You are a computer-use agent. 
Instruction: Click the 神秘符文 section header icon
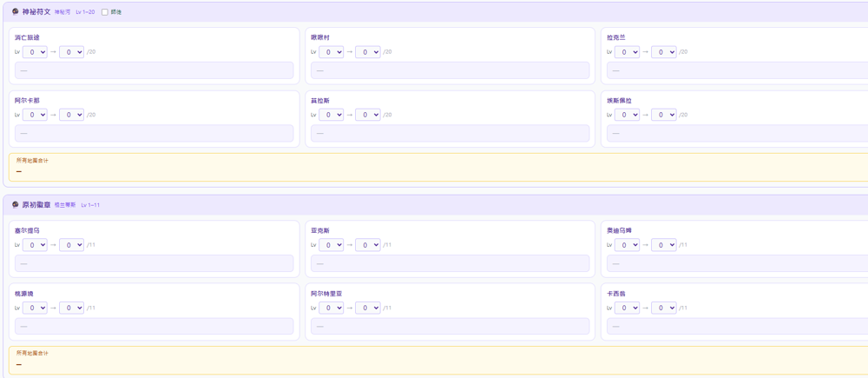click(16, 11)
